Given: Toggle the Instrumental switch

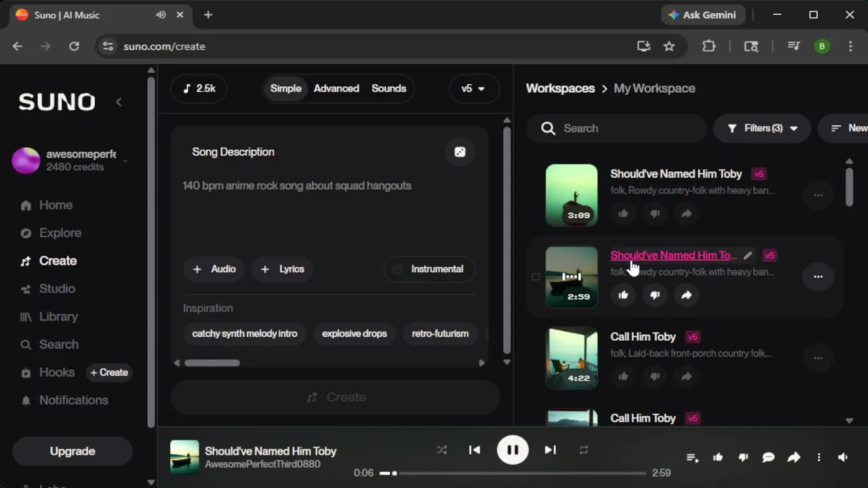Looking at the screenshot, I should pos(429,269).
